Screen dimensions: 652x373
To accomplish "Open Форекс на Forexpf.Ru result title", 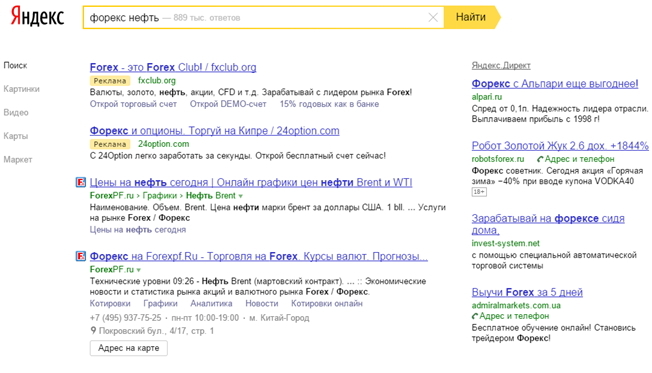I will pyautogui.click(x=259, y=256).
